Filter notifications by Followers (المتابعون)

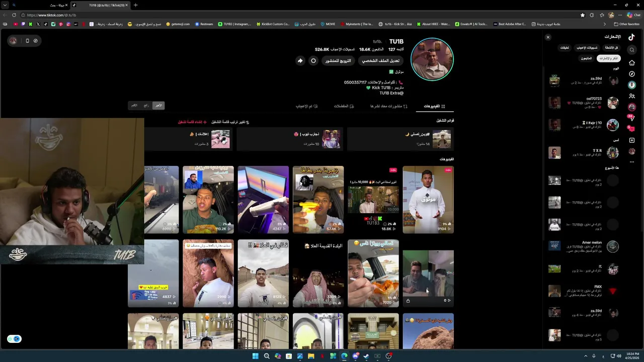[x=587, y=58]
